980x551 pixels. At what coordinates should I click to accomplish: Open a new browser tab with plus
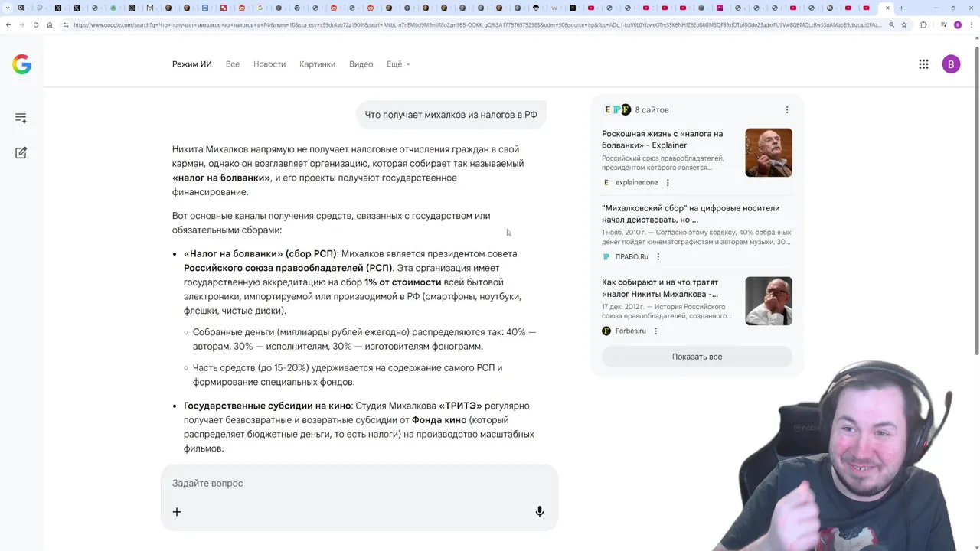click(x=901, y=8)
